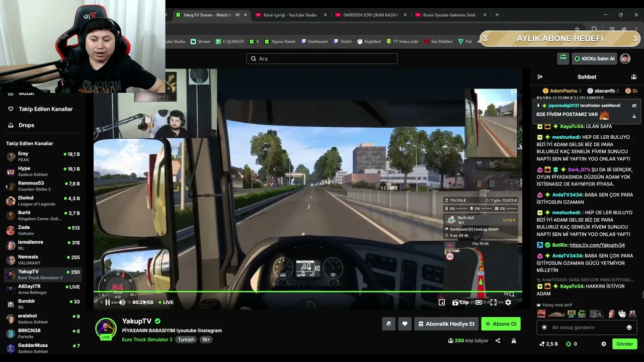
Task: Jump to LIVE in the player
Action: [166, 302]
